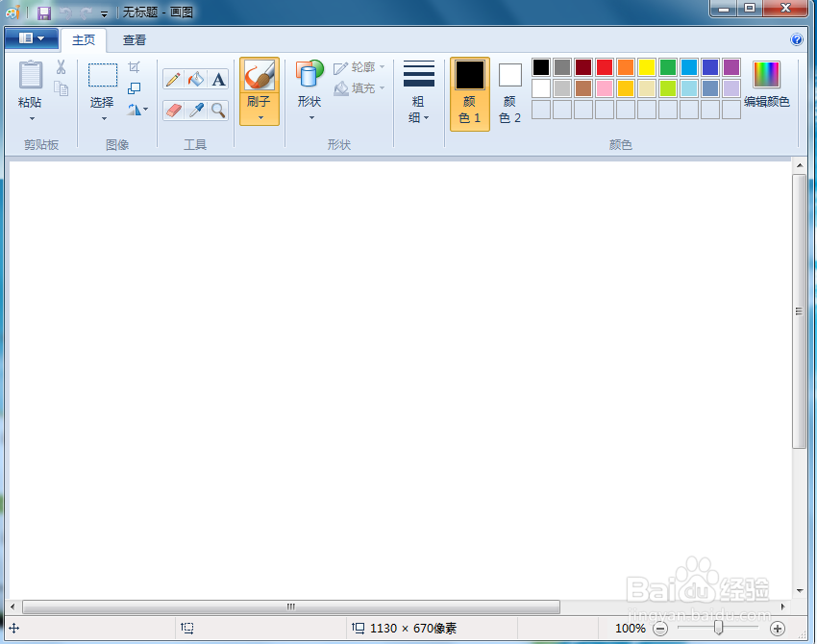Click the vertical scrollbar down arrow
Viewport: 817px width, 644px height.
coord(800,591)
